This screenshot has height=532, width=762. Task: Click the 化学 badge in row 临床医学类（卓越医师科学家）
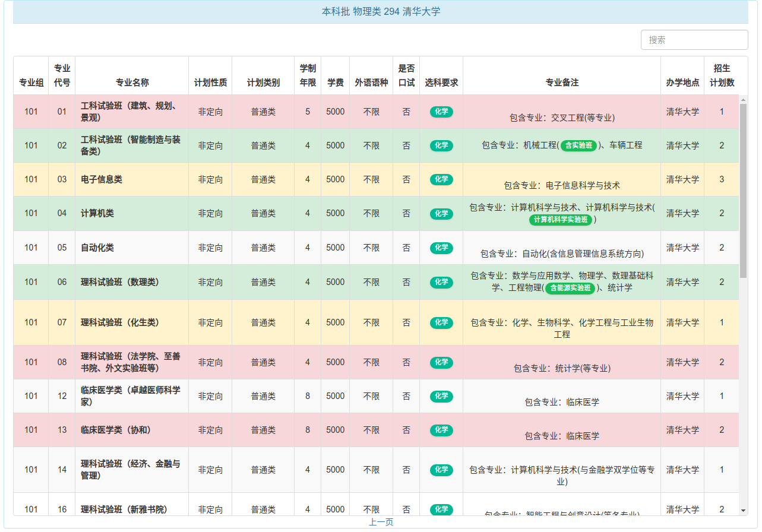pyautogui.click(x=441, y=396)
